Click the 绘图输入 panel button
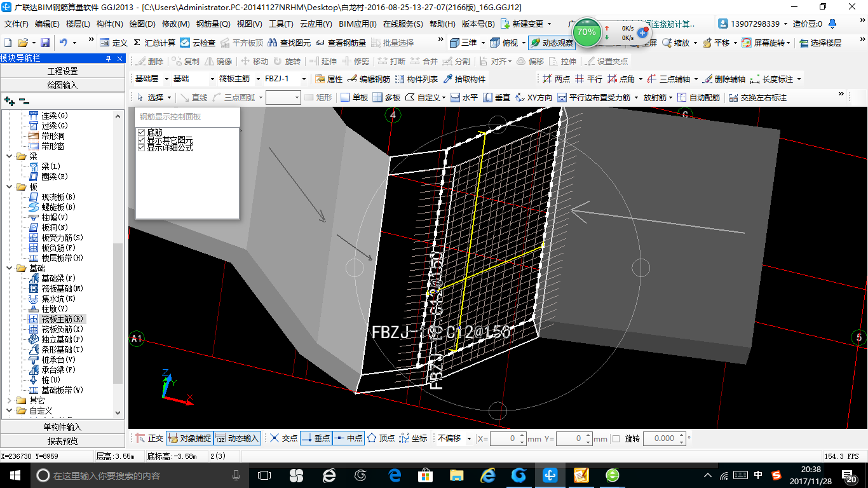 (x=63, y=85)
